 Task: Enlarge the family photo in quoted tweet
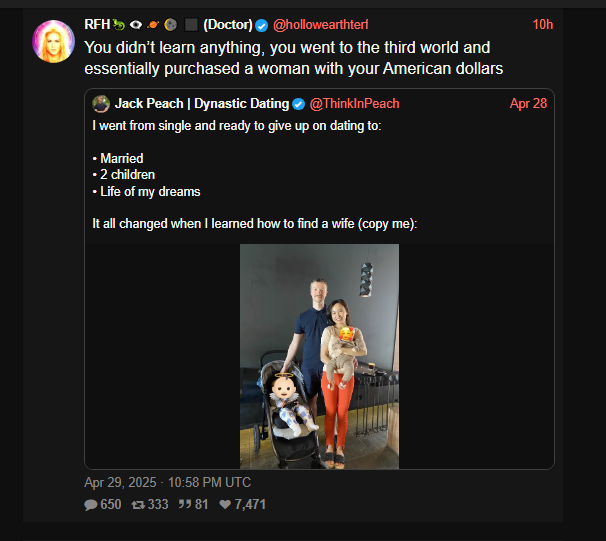[319, 356]
